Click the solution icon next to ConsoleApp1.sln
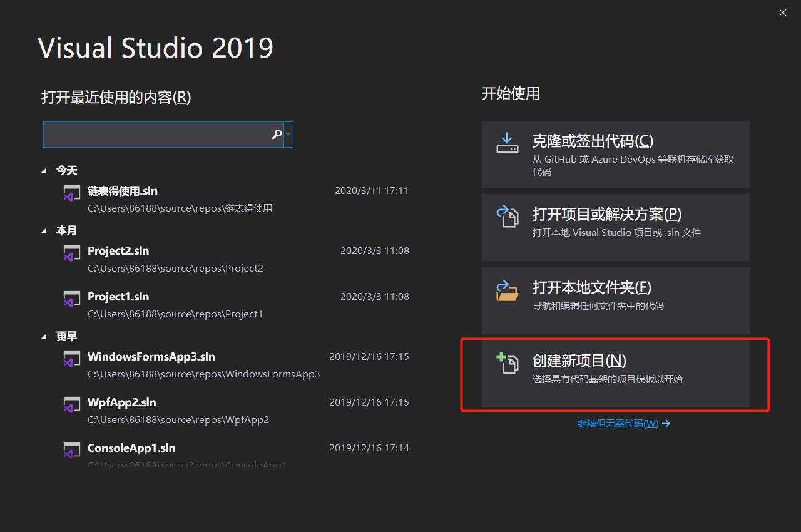 click(x=71, y=450)
